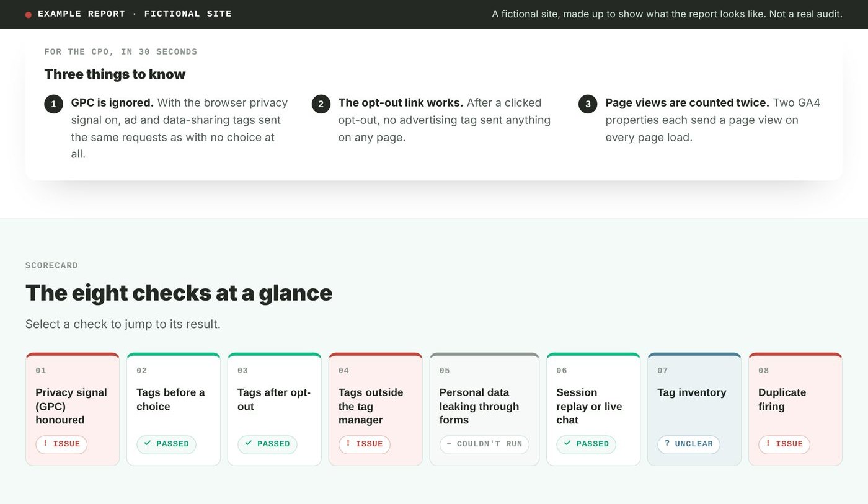The height and width of the screenshot is (504, 868).
Task: Click PASSED badge on Session replay card
Action: click(x=586, y=444)
